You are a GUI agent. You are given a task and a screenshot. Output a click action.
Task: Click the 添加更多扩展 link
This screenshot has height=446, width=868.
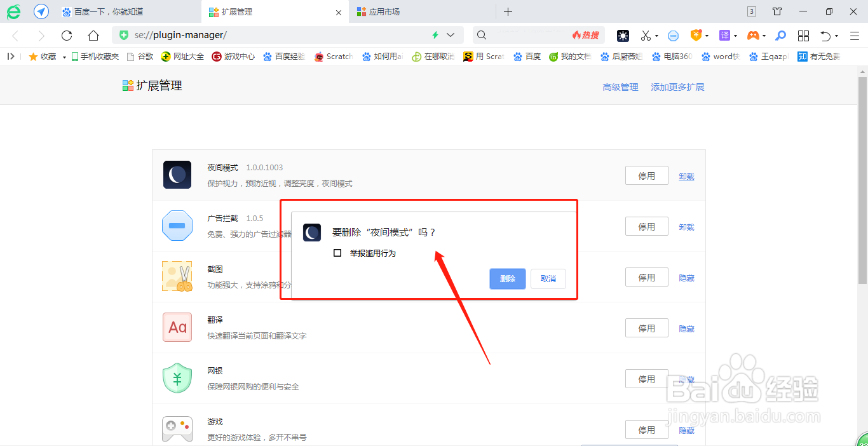[x=677, y=88]
